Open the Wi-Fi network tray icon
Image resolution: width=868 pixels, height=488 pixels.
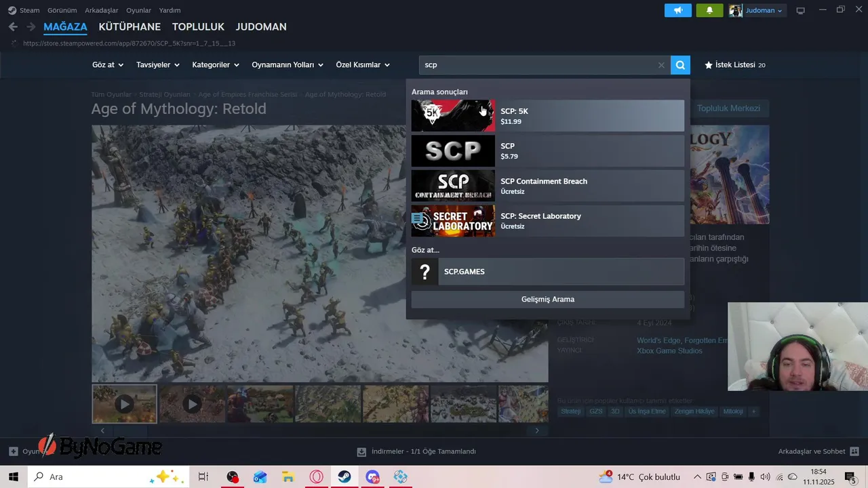click(779, 477)
